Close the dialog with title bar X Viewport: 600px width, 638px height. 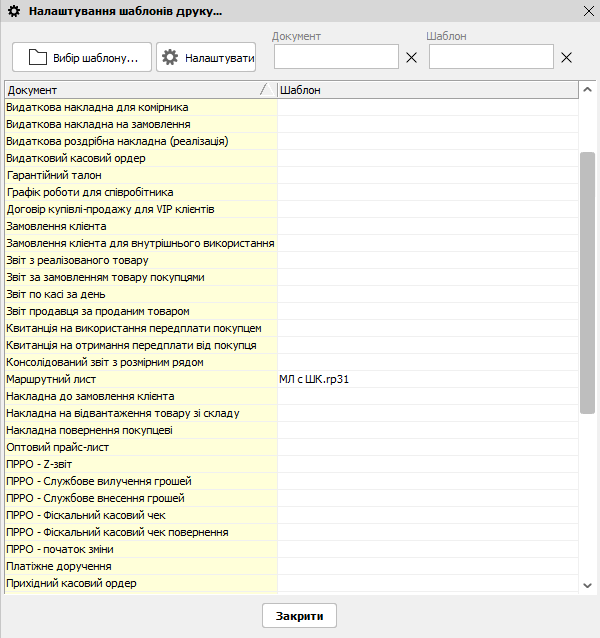(588, 11)
